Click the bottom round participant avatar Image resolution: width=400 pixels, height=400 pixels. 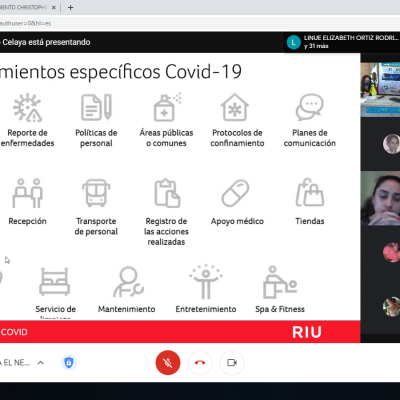pyautogui.click(x=391, y=307)
